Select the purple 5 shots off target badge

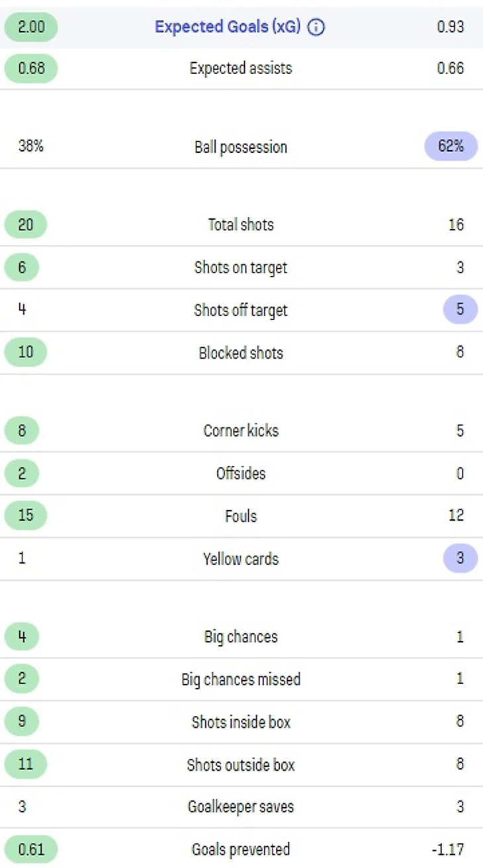(460, 310)
